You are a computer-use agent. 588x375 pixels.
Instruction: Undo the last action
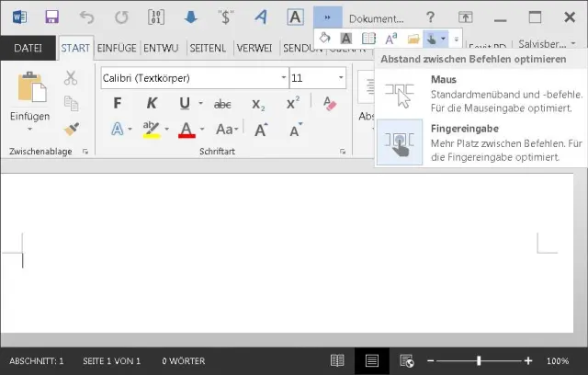pos(86,17)
